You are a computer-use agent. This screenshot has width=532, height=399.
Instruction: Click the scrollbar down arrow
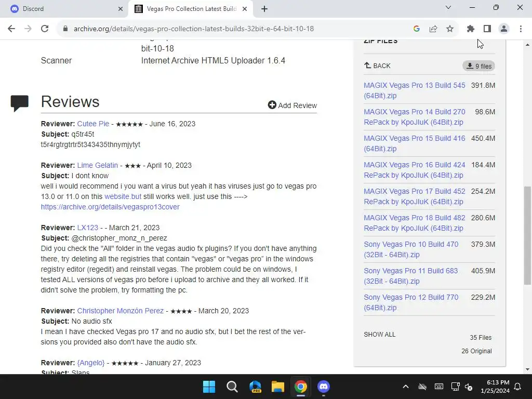point(527,369)
